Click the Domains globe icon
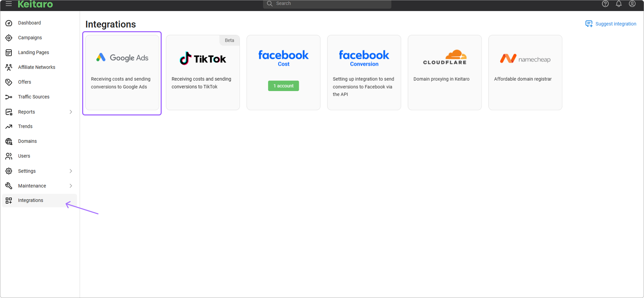The height and width of the screenshot is (298, 644). (x=9, y=141)
